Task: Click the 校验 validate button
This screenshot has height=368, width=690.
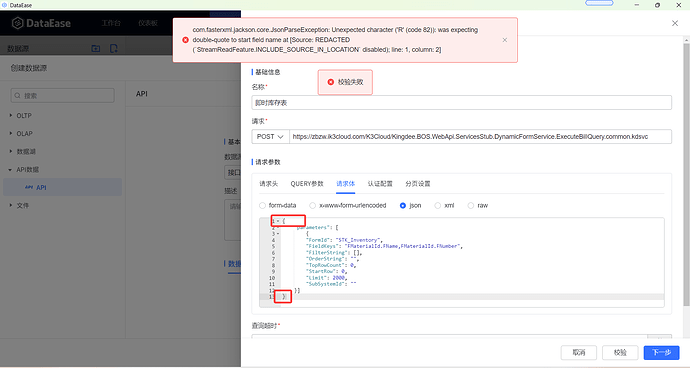Action: pyautogui.click(x=620, y=352)
